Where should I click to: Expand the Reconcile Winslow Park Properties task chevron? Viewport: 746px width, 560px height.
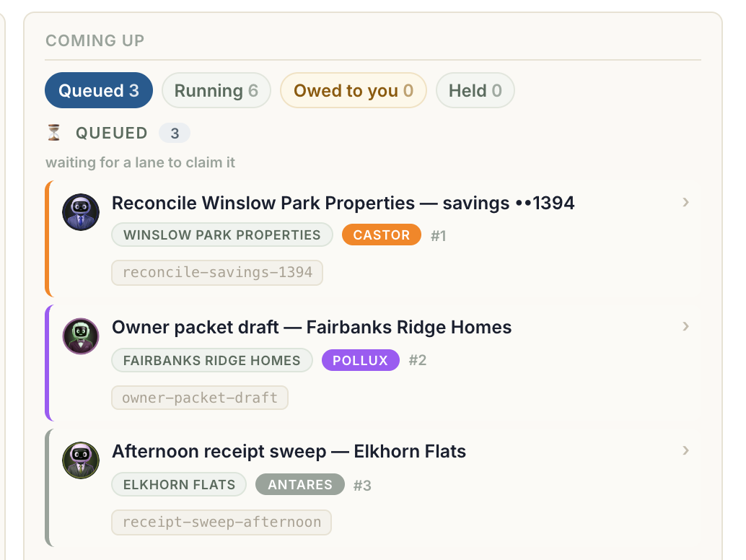pyautogui.click(x=685, y=202)
